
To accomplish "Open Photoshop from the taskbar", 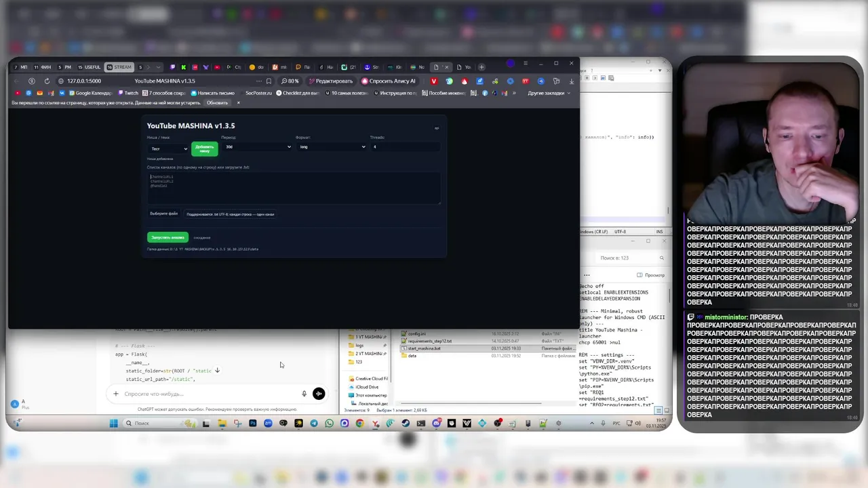I will pos(252,424).
